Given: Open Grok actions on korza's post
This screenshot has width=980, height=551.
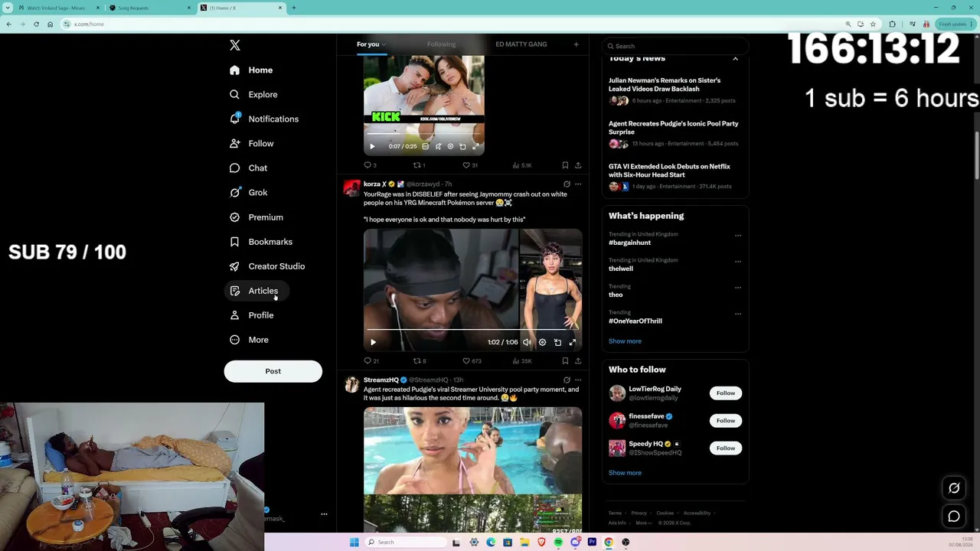Looking at the screenshot, I should click(567, 184).
